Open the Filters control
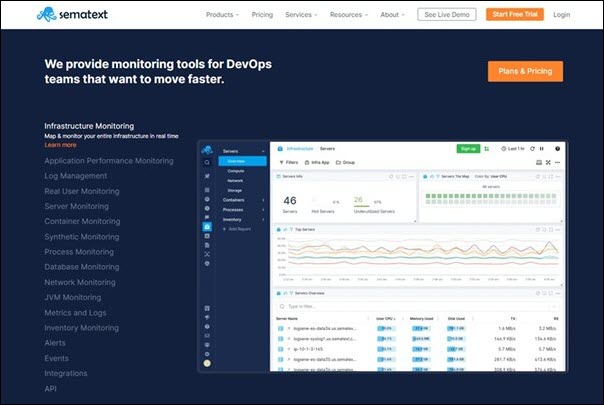The image size is (604, 405). coord(289,162)
